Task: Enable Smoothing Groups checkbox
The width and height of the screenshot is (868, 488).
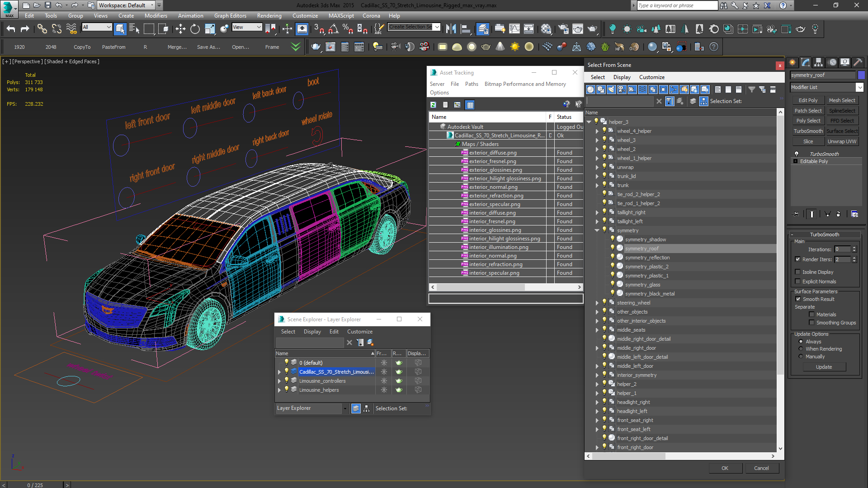Action: (x=812, y=323)
